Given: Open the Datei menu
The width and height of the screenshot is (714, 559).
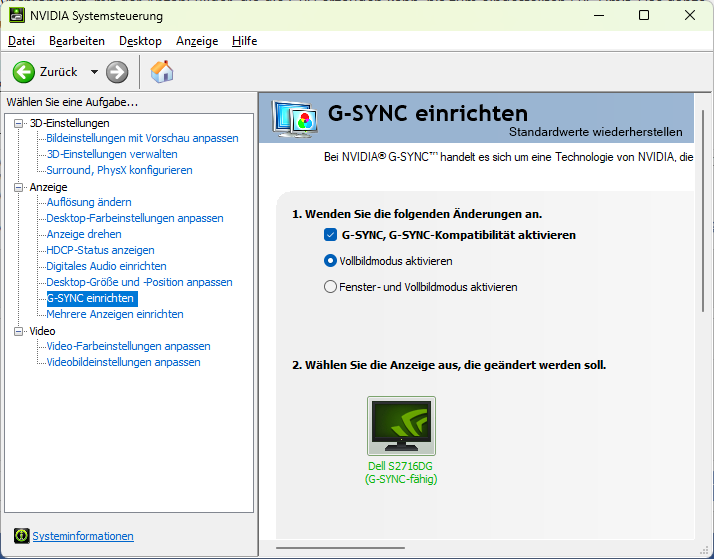Looking at the screenshot, I should point(21,41).
